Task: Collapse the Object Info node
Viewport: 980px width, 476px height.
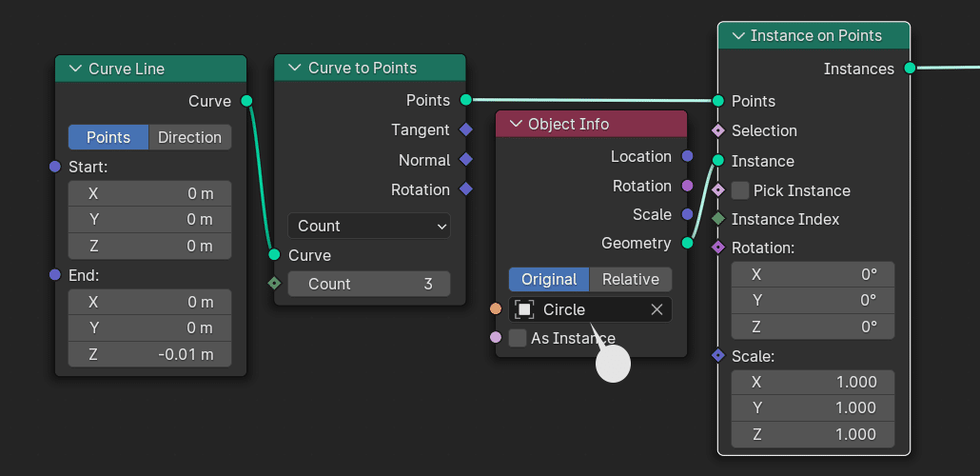Action: [516, 124]
